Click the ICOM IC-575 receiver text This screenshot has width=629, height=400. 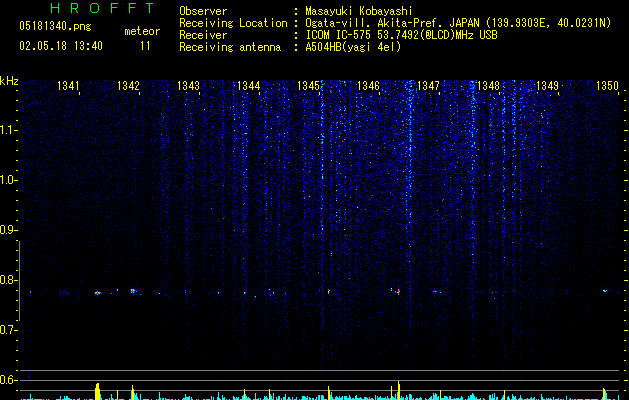[x=401, y=35]
